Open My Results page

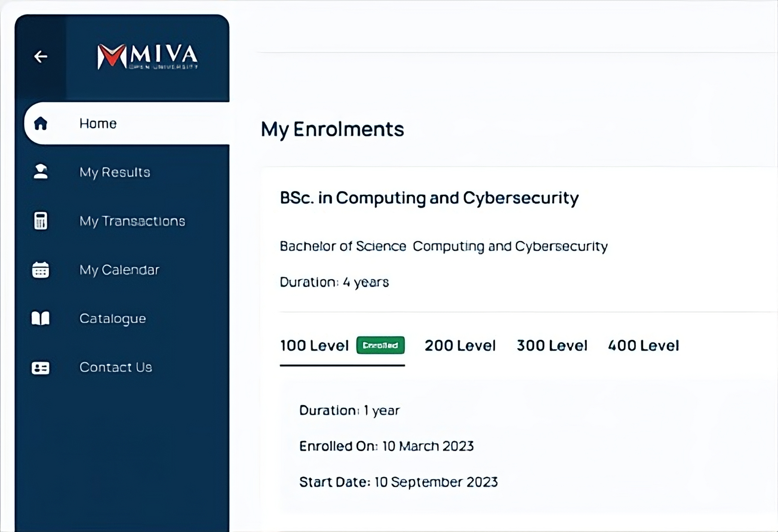pos(115,172)
